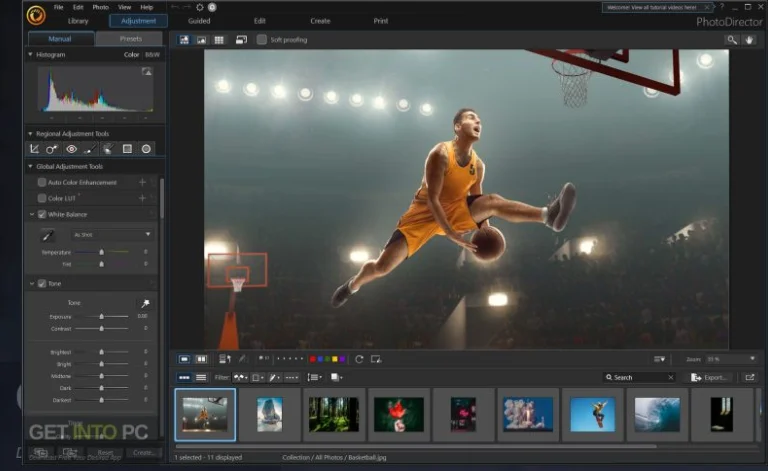Click the Reset button
The width and height of the screenshot is (768, 471).
[105, 452]
